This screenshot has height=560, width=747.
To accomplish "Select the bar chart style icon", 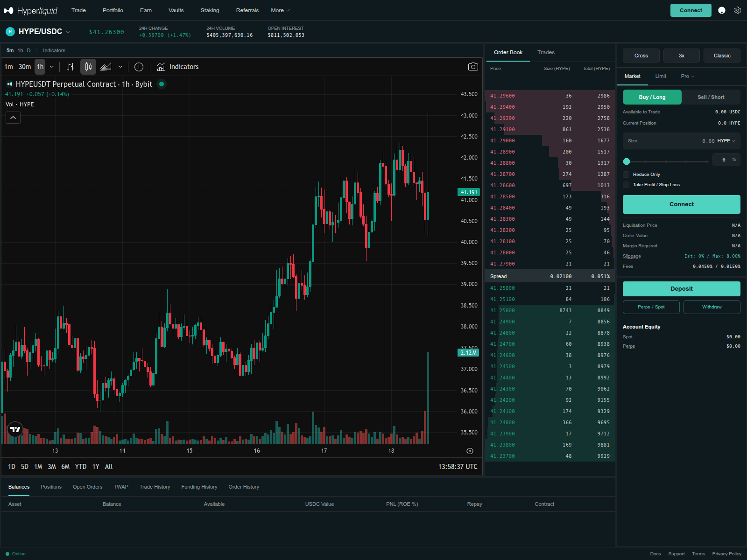I will (70, 67).
